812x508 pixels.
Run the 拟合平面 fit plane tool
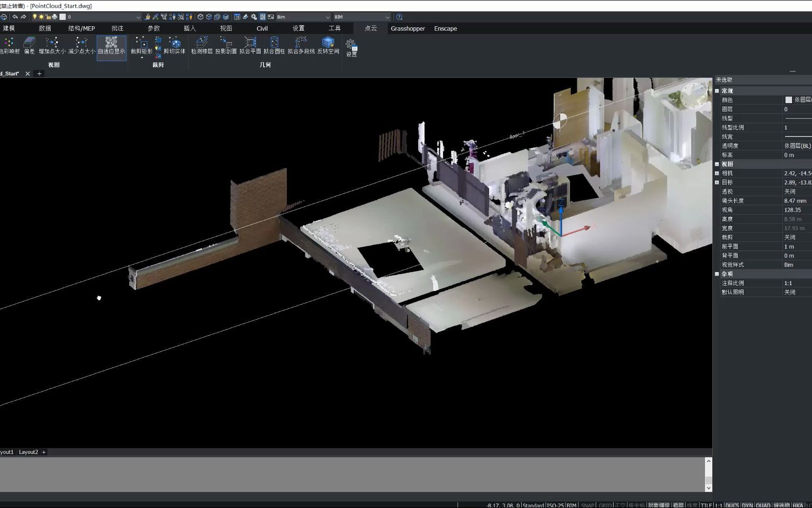[250, 47]
